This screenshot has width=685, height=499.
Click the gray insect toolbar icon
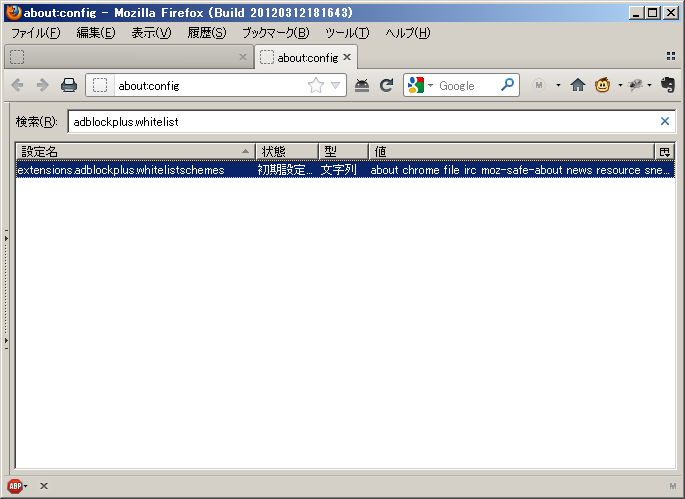point(635,85)
